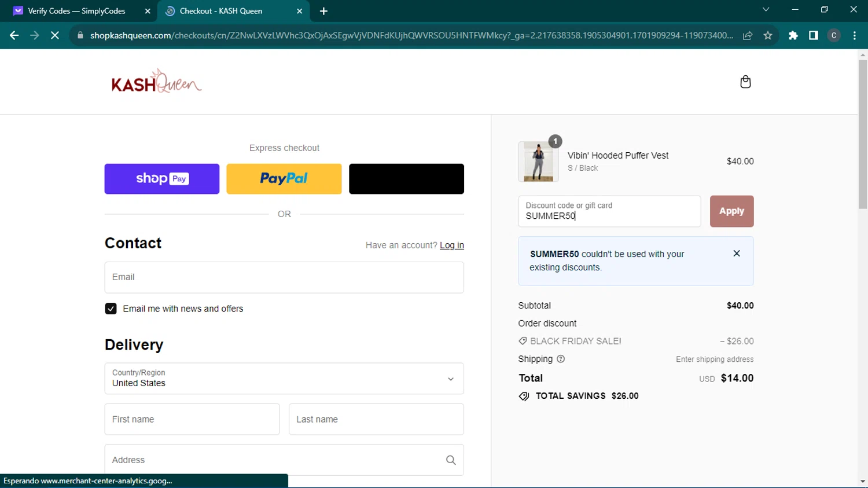Click the browser forward arrow

(x=35, y=35)
